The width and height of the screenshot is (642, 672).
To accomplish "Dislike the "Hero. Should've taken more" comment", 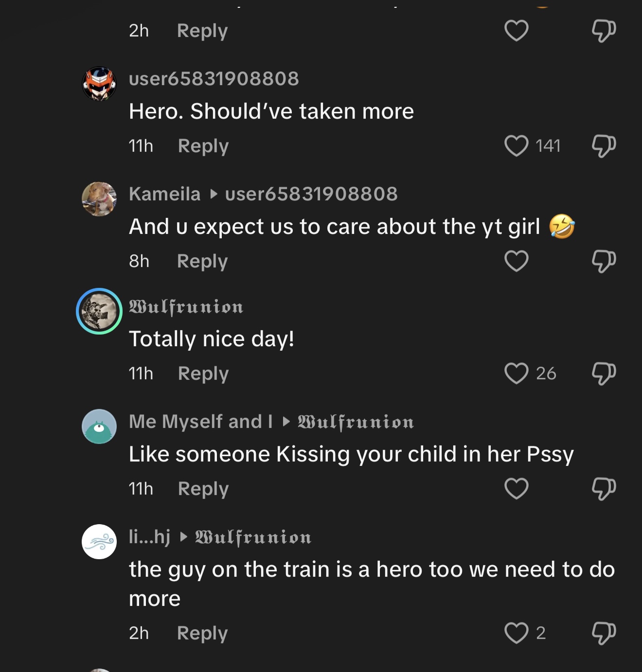I will 604,146.
